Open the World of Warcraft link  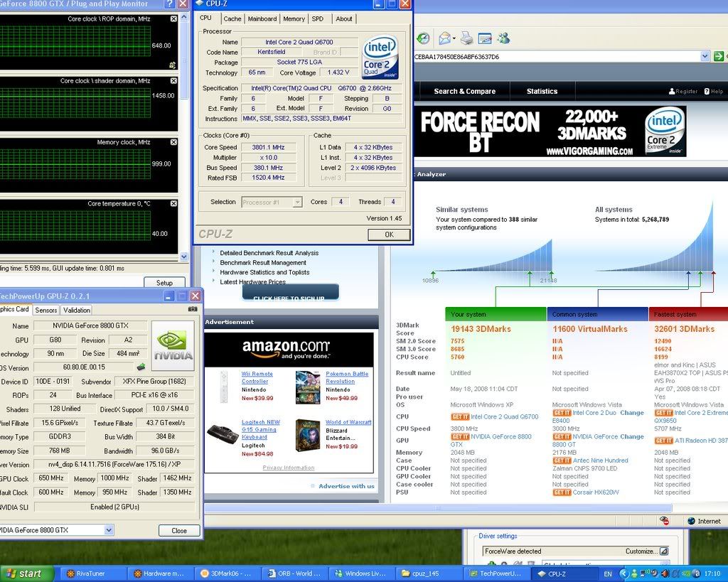pos(348,422)
